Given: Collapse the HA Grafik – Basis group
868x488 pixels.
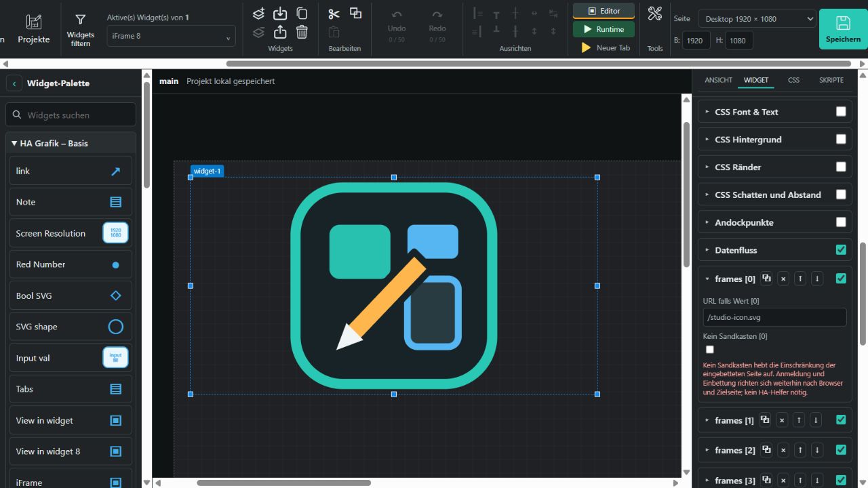Looking at the screenshot, I should [71, 143].
